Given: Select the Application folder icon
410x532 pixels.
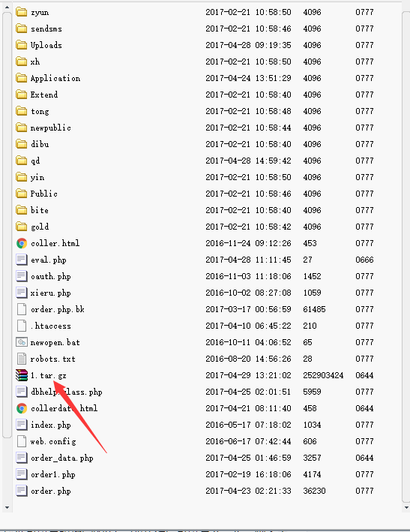Looking at the screenshot, I should (21, 78).
